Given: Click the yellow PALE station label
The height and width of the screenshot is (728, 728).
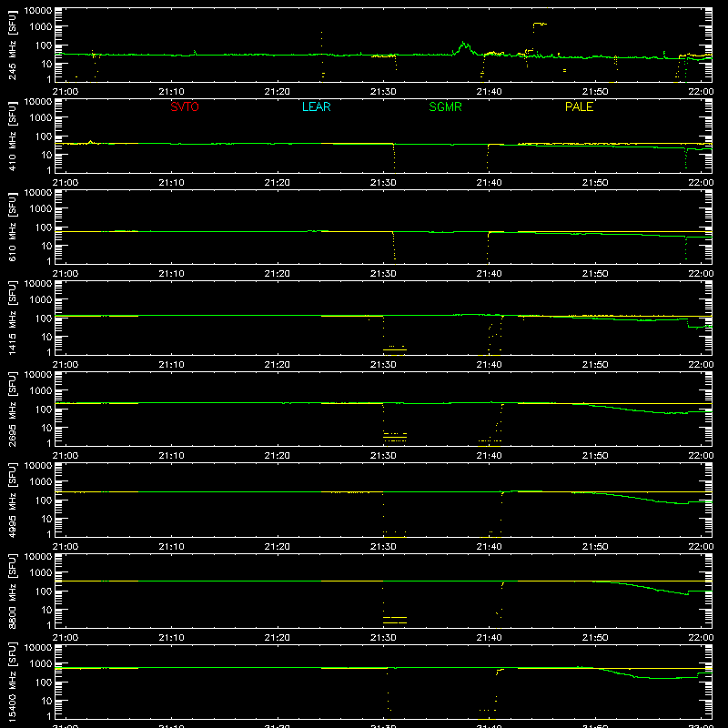Looking at the screenshot, I should (x=579, y=106).
